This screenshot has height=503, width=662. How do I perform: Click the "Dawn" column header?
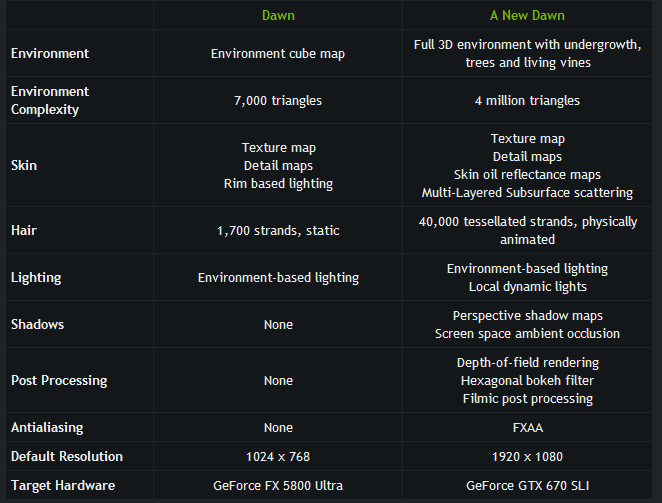point(277,16)
